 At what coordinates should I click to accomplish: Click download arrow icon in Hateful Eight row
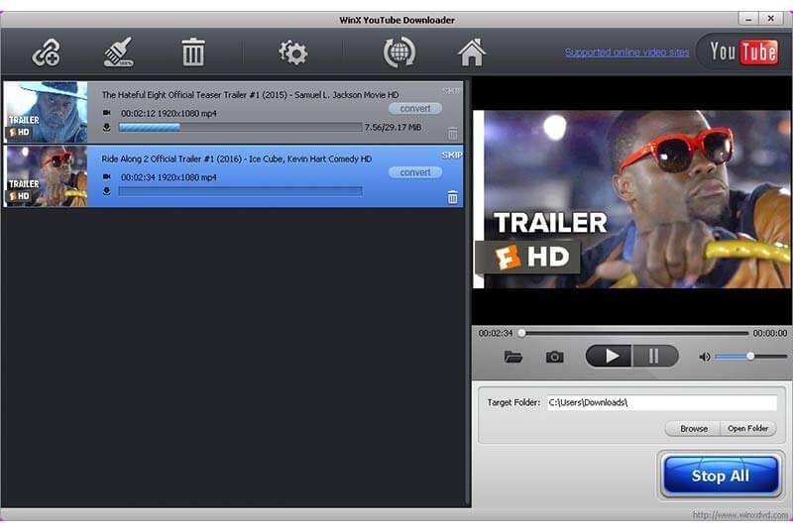coord(107,128)
